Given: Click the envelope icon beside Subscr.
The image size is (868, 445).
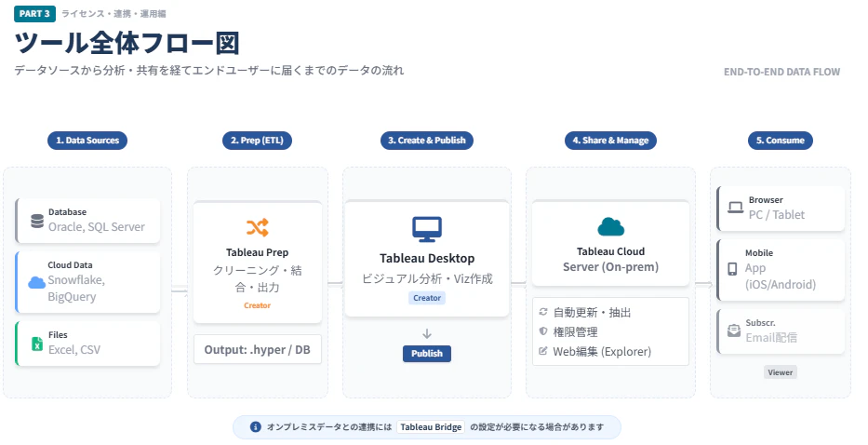Looking at the screenshot, I should click(x=733, y=330).
